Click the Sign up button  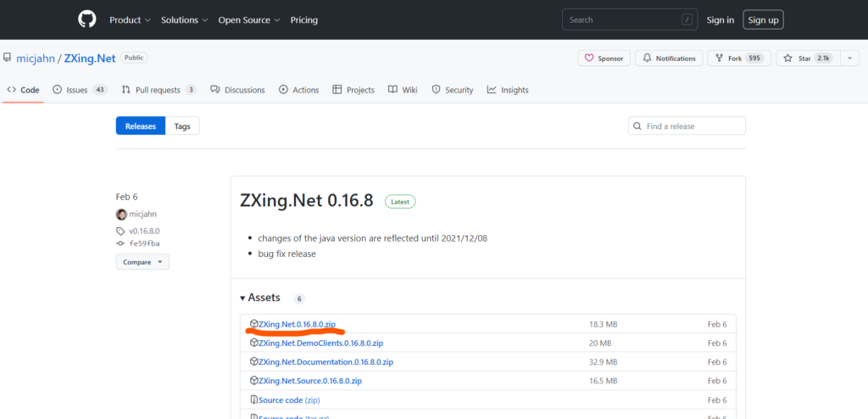pyautogui.click(x=764, y=20)
